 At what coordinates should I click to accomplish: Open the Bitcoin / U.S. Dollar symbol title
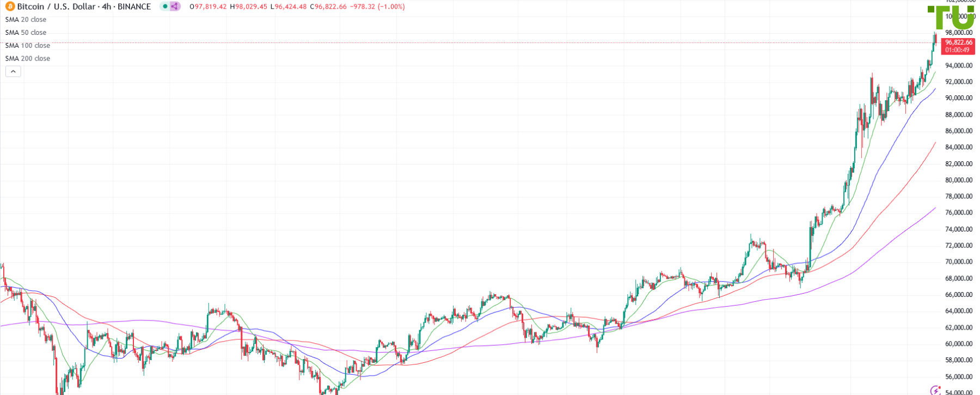(84, 7)
